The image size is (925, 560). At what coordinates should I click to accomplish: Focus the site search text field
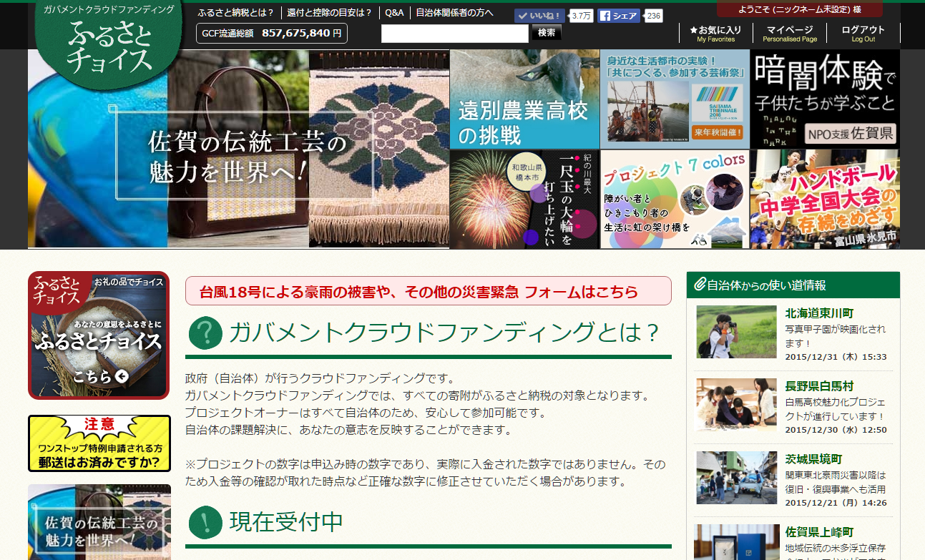tap(455, 34)
